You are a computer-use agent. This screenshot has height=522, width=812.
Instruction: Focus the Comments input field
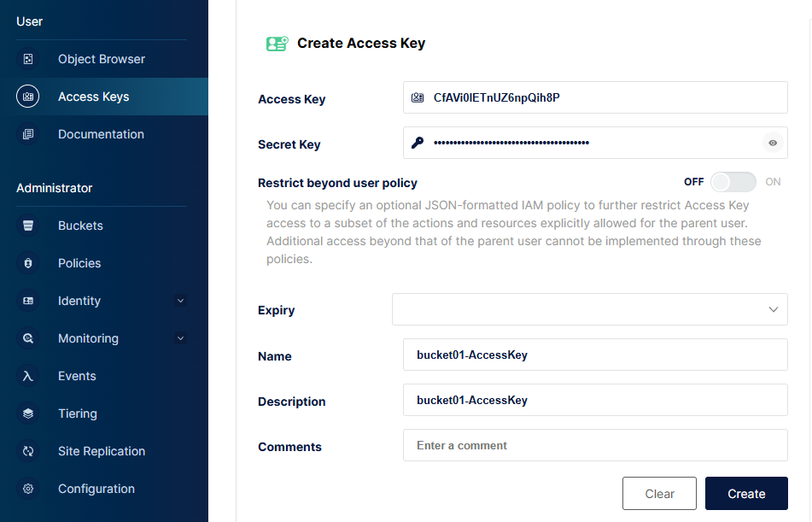pyautogui.click(x=595, y=445)
